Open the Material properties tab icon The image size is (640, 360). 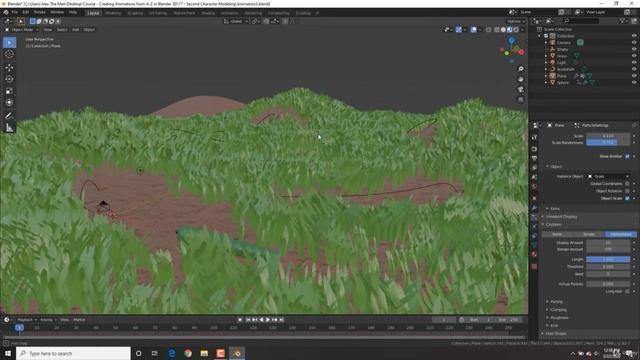coord(534,254)
